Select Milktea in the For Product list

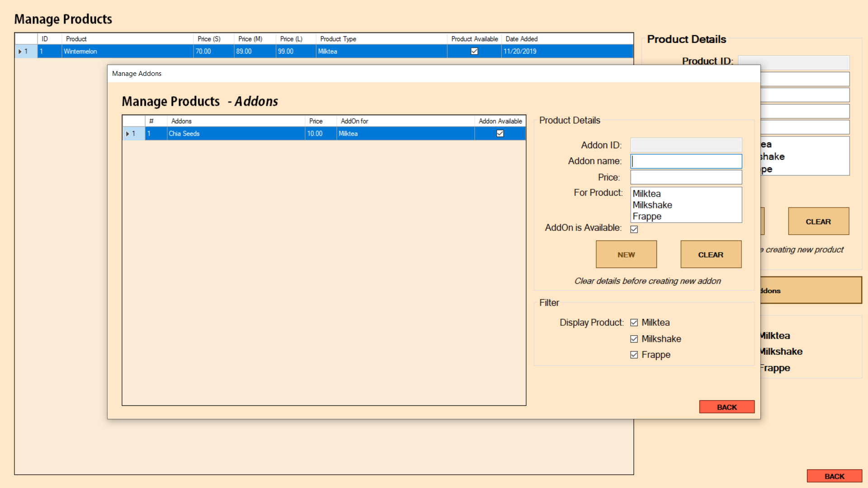646,193
